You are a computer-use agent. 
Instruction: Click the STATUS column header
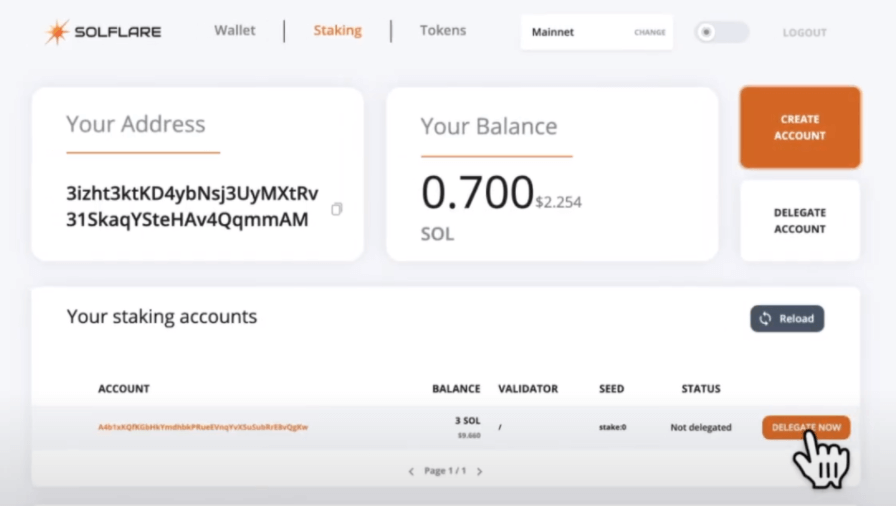coord(700,389)
